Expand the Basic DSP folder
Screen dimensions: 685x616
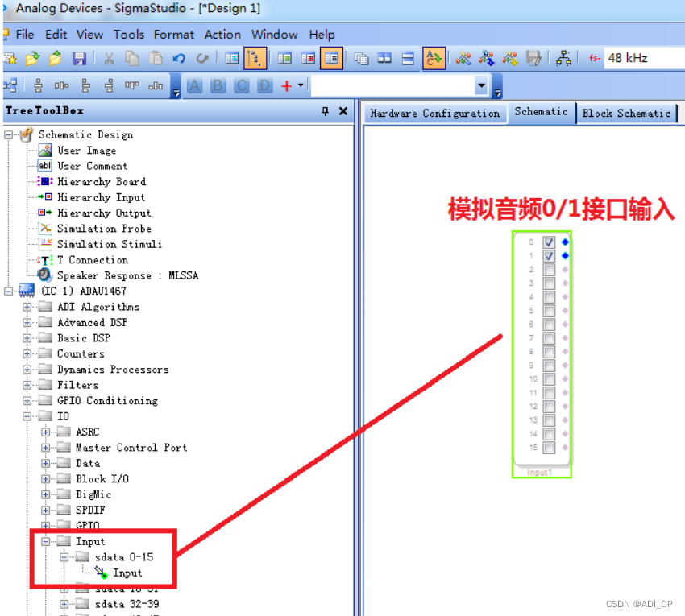pos(27,338)
